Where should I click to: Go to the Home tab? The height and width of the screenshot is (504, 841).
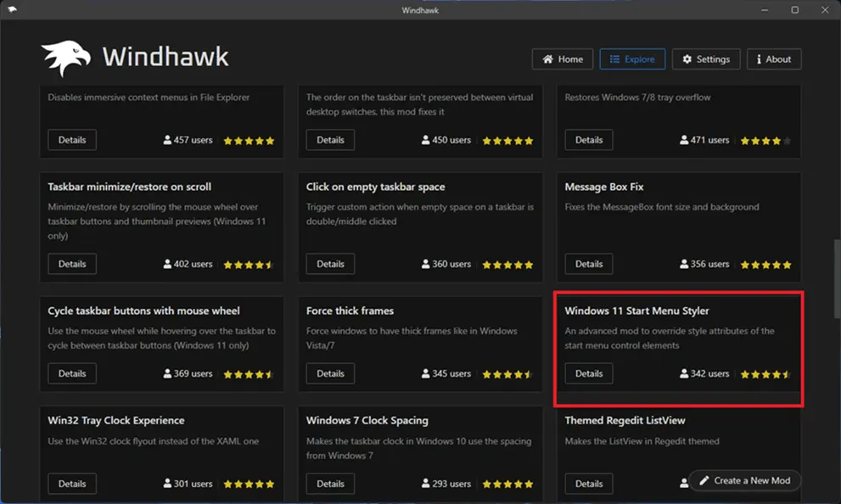[x=562, y=59]
